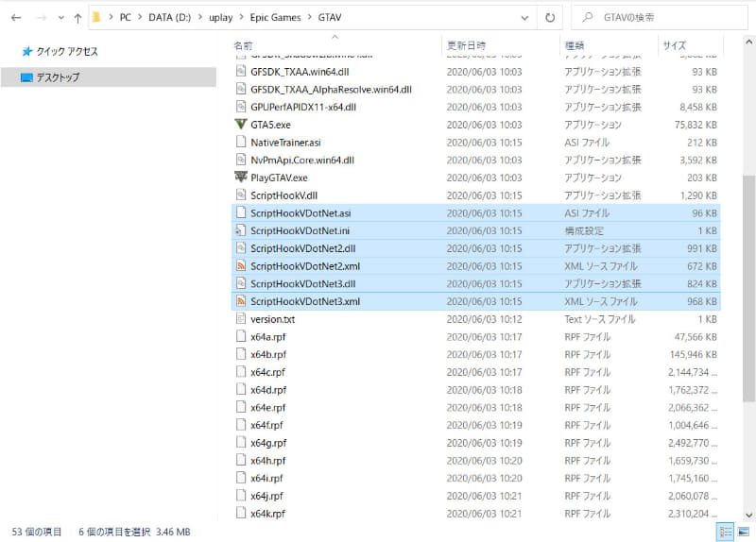Image resolution: width=756 pixels, height=542 pixels.
Task: Click ScriptHookVDotNet.ini settings file icon
Action: click(x=241, y=230)
